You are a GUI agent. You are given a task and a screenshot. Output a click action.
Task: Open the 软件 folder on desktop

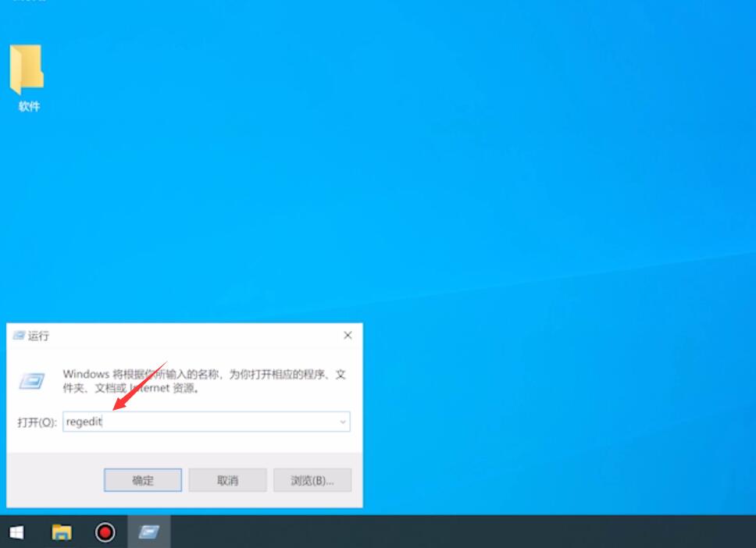pyautogui.click(x=27, y=77)
